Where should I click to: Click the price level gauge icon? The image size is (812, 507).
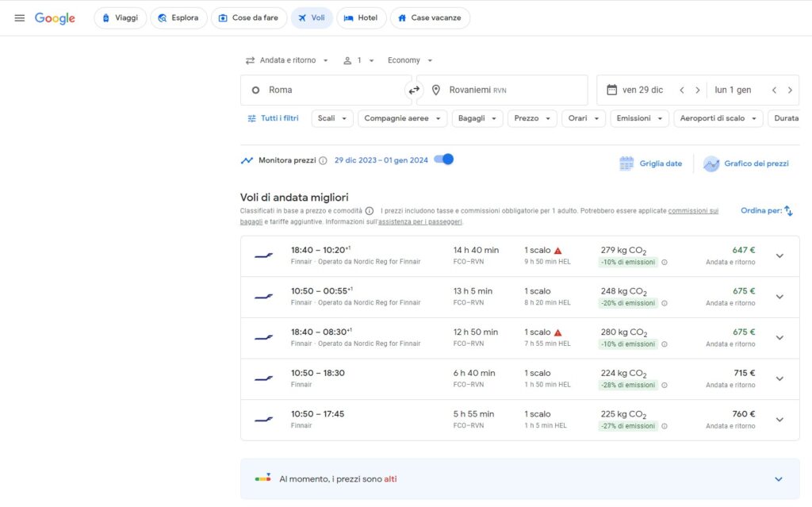263,478
